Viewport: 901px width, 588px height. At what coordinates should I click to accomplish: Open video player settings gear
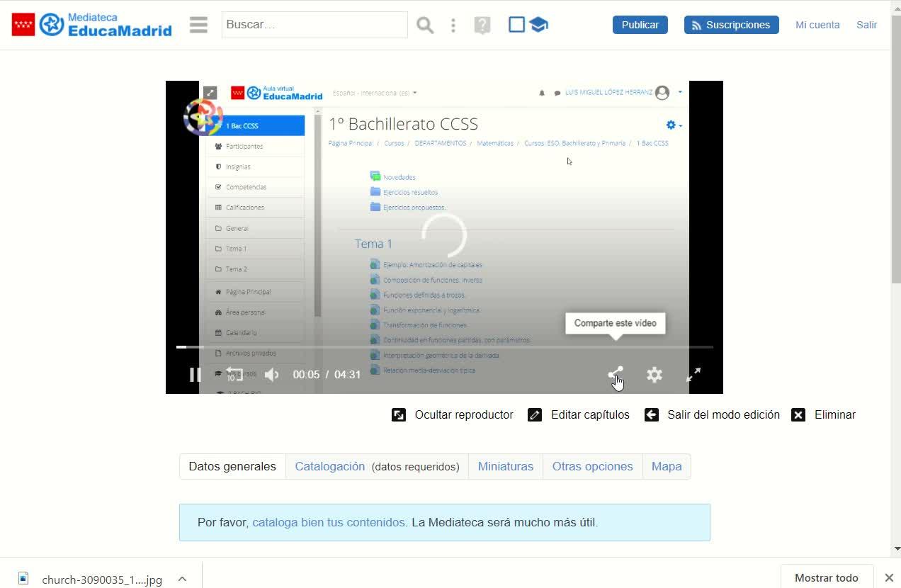[x=654, y=375]
